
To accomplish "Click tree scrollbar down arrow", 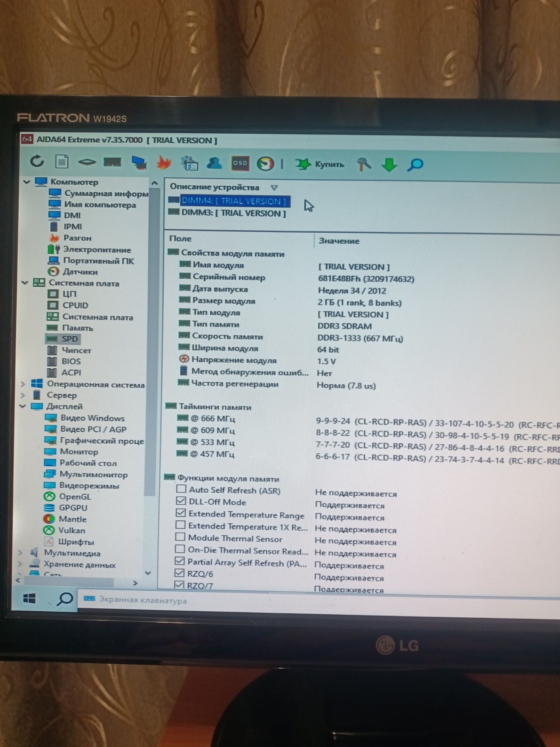I will (x=148, y=573).
